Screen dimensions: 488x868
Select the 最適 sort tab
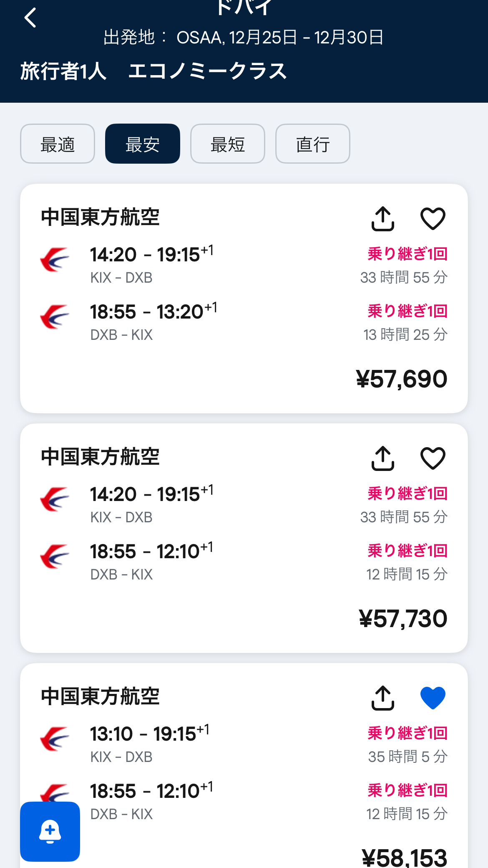[x=58, y=144]
